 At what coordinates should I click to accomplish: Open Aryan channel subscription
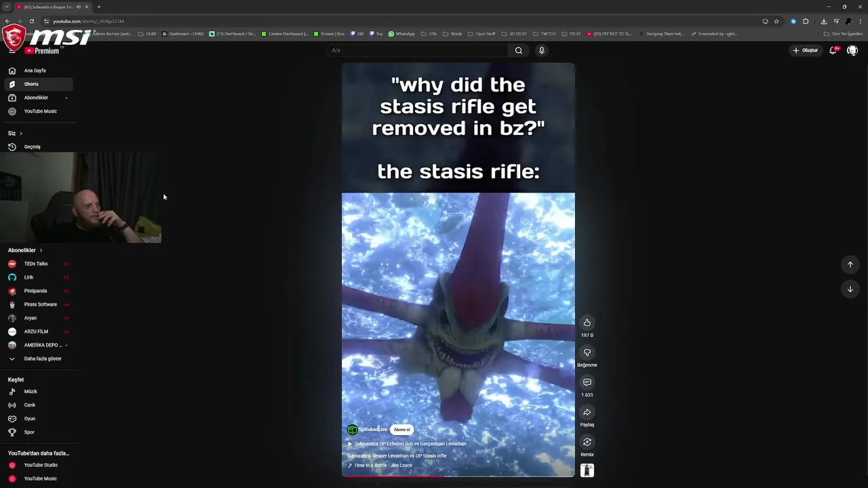coord(38,318)
